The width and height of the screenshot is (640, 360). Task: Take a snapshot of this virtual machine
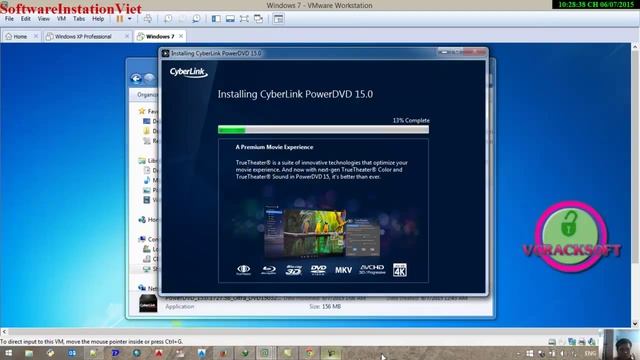tap(168, 19)
